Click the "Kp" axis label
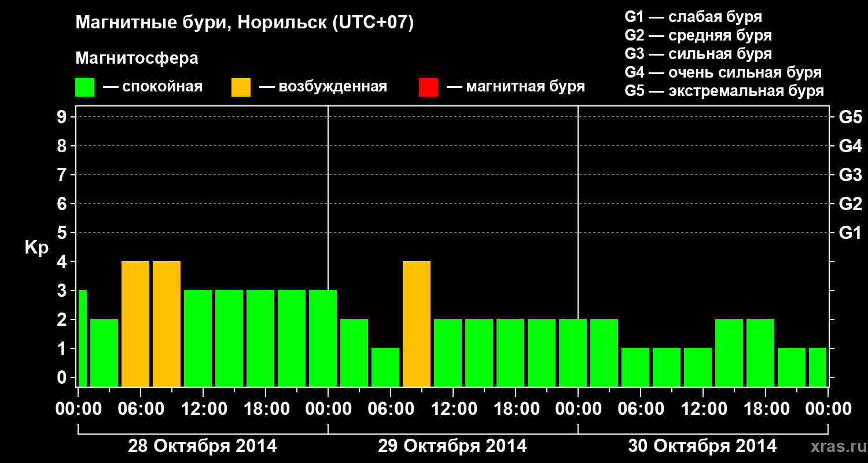The width and height of the screenshot is (868, 463). pos(36,248)
